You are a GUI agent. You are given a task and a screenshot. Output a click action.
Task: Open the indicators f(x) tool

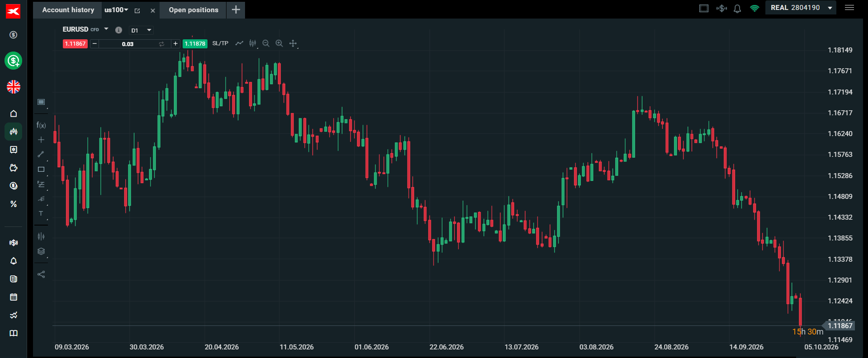(41, 125)
